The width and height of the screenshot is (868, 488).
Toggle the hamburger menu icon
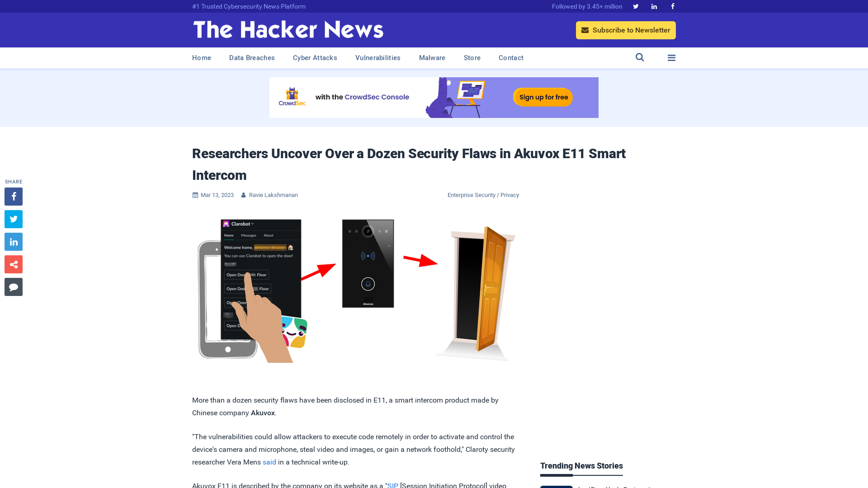tap(671, 58)
